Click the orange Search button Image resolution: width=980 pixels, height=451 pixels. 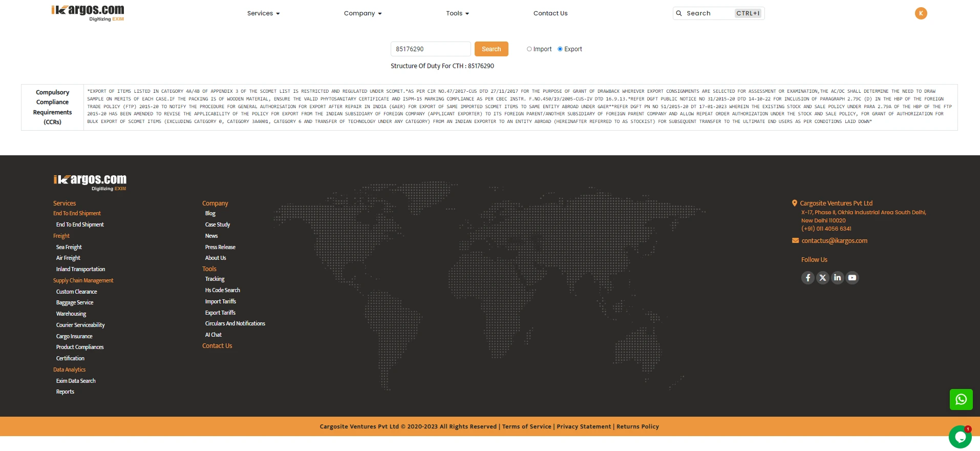coord(491,49)
